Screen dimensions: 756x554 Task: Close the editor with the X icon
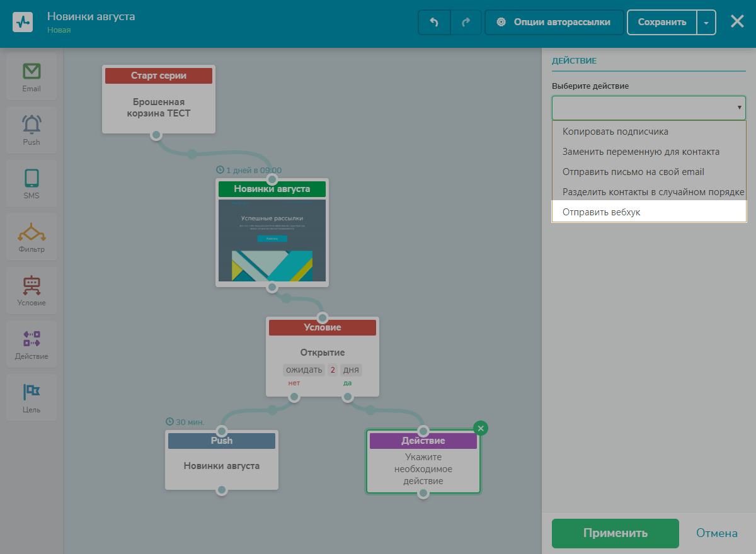tap(737, 21)
